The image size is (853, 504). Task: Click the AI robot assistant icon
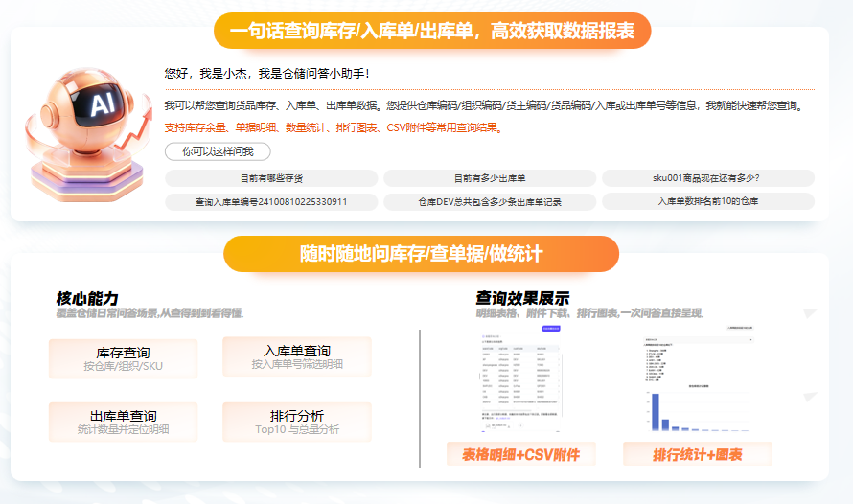point(89,134)
